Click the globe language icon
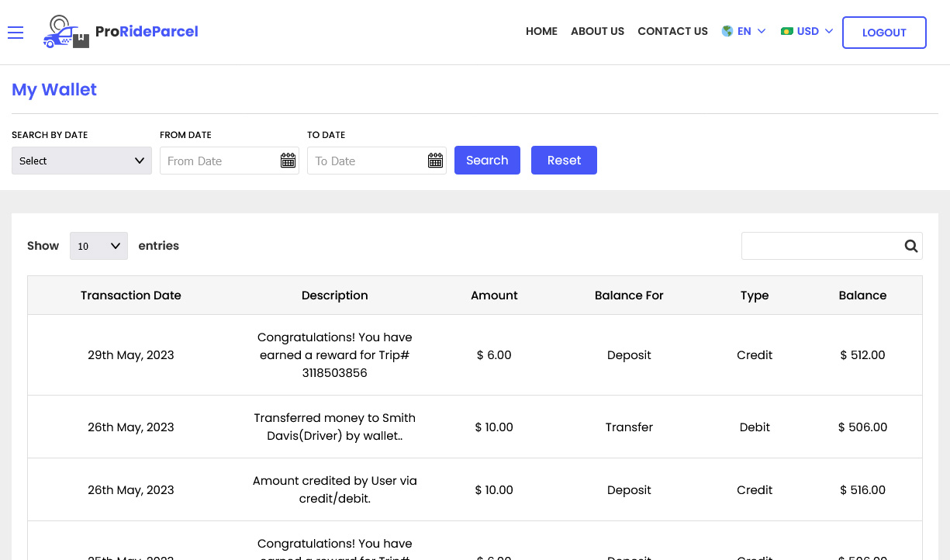The width and height of the screenshot is (950, 560). (727, 31)
